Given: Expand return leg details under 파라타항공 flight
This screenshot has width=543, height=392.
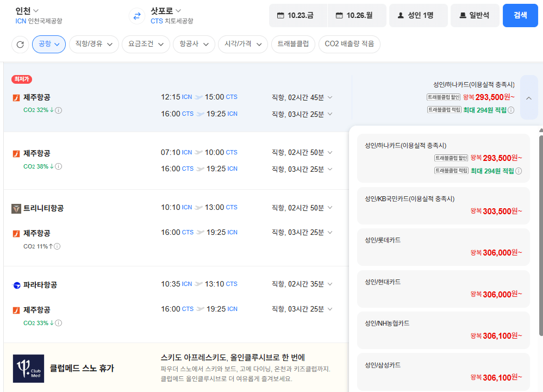Looking at the screenshot, I should pyautogui.click(x=330, y=309).
